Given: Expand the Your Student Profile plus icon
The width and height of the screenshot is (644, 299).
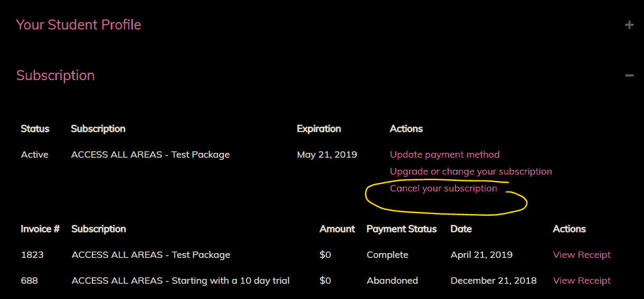Looking at the screenshot, I should pyautogui.click(x=629, y=25).
